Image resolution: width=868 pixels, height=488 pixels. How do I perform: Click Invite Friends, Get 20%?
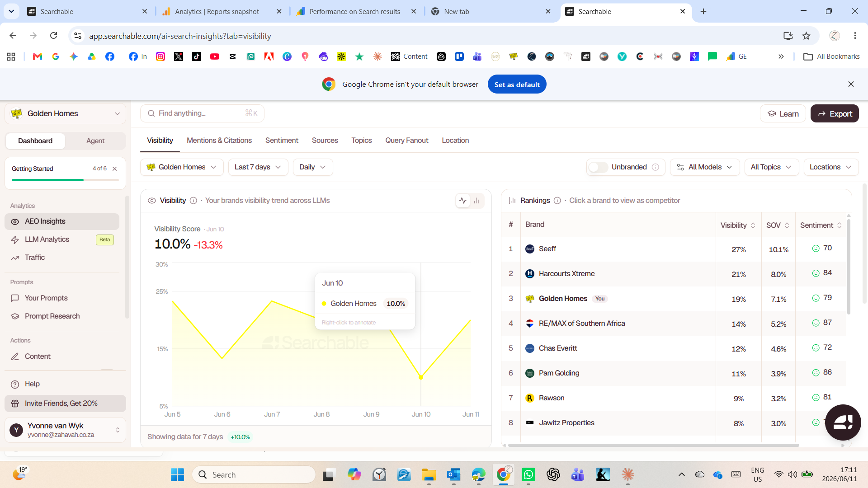[66, 404]
